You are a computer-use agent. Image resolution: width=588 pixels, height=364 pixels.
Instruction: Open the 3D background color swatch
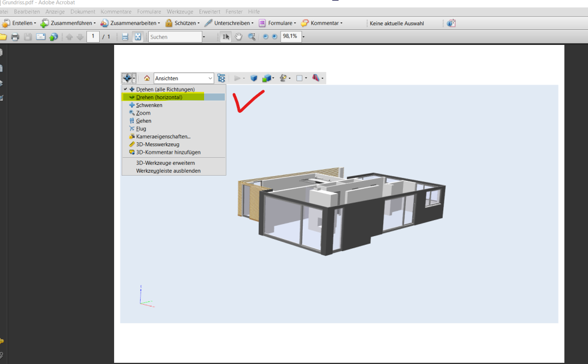(x=301, y=78)
